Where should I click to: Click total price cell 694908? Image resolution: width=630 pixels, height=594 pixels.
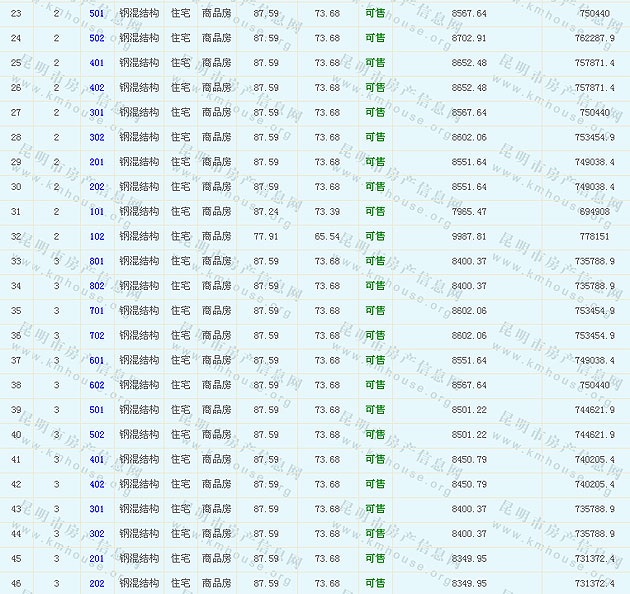pyautogui.click(x=594, y=212)
